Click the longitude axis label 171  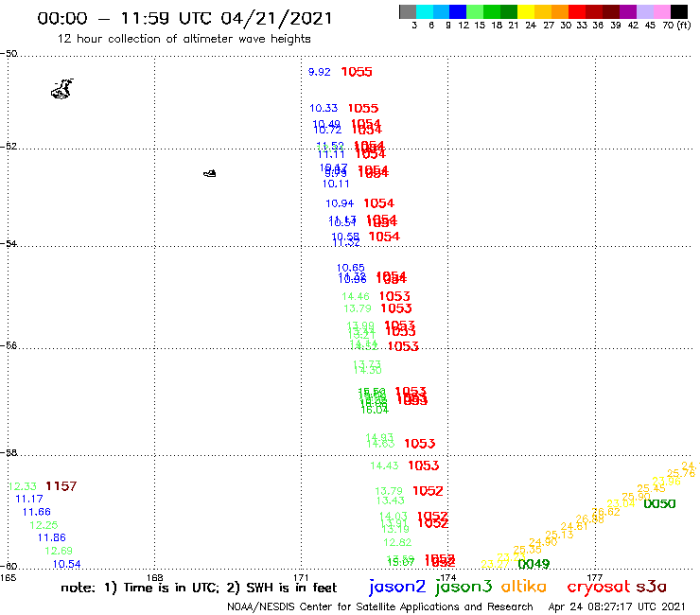pyautogui.click(x=301, y=577)
